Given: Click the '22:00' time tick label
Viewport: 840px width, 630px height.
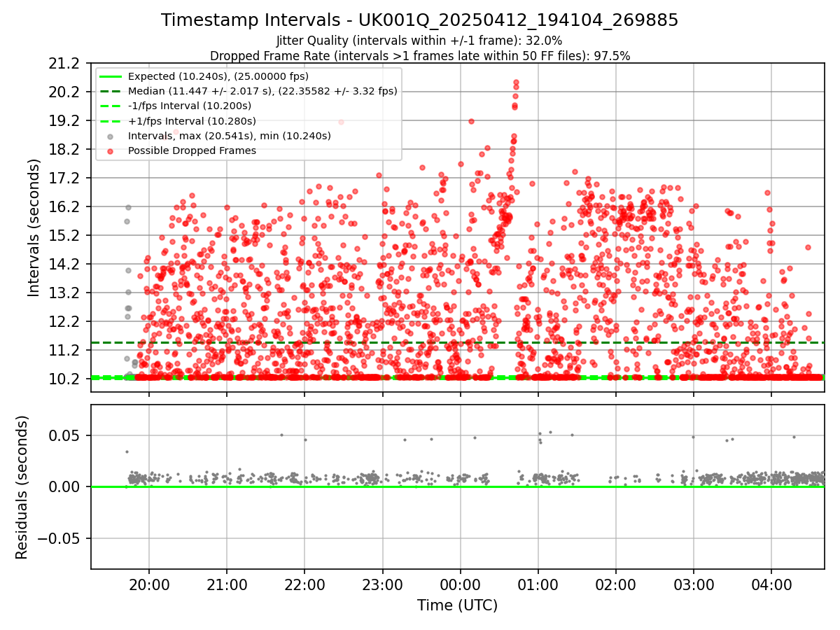Looking at the screenshot, I should tap(304, 584).
